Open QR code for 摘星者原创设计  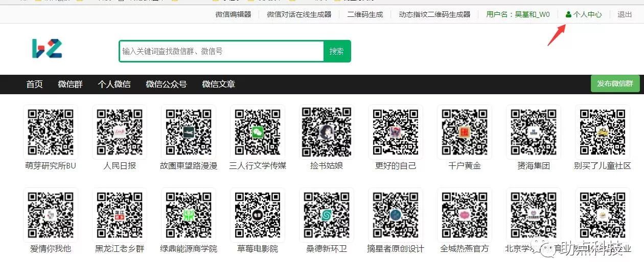click(396, 215)
